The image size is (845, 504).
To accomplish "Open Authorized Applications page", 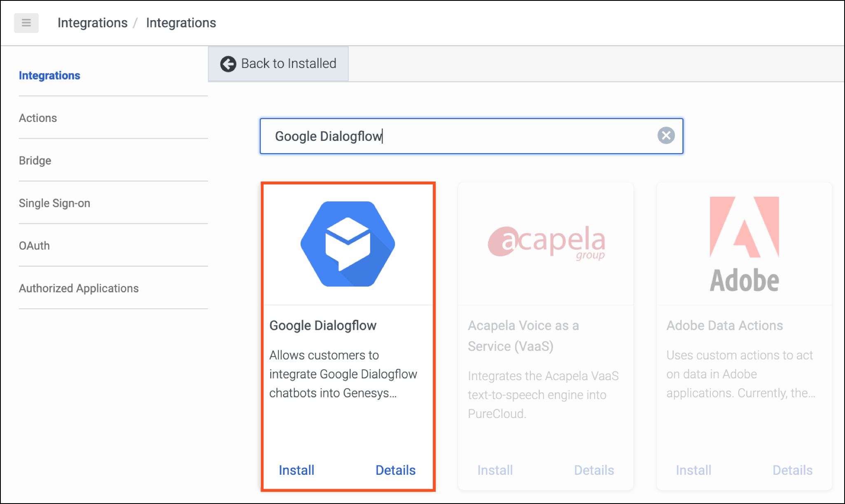I will tap(79, 288).
